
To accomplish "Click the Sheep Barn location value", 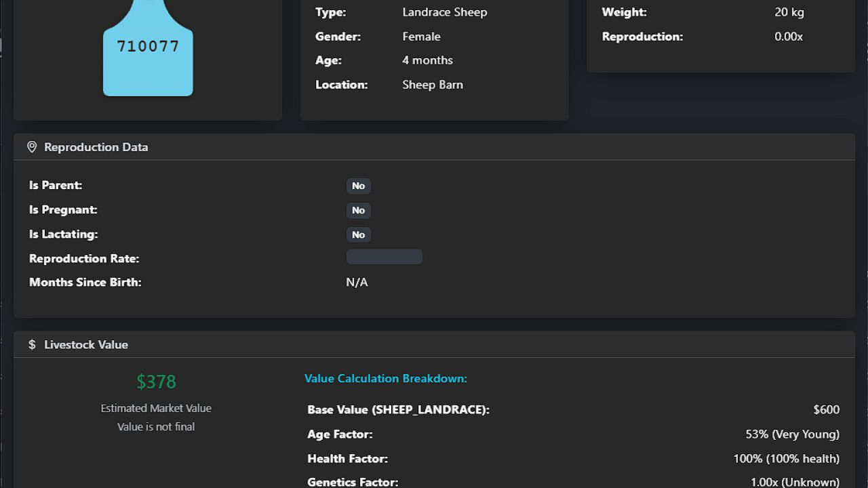I will point(432,85).
